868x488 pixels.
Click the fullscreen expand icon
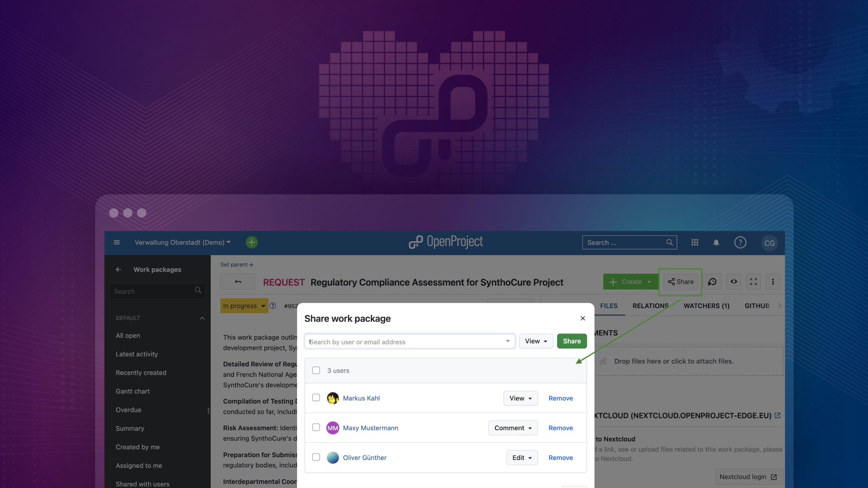[753, 282]
